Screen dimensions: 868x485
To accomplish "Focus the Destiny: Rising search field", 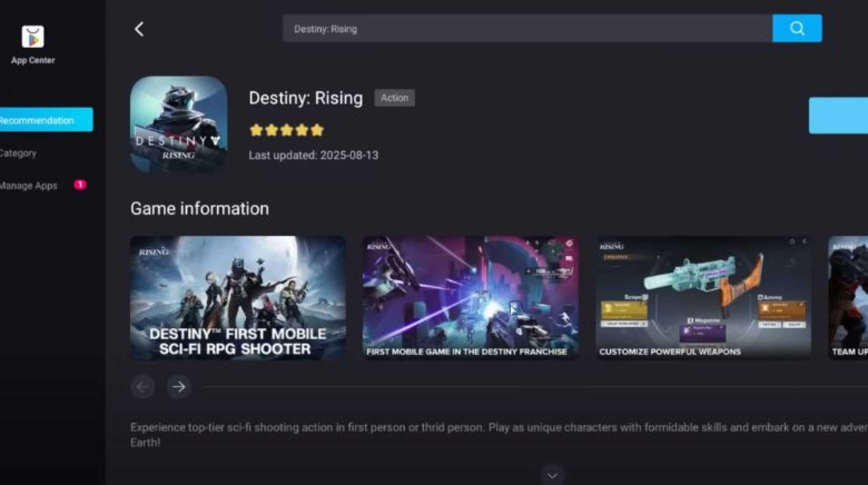I will click(528, 28).
